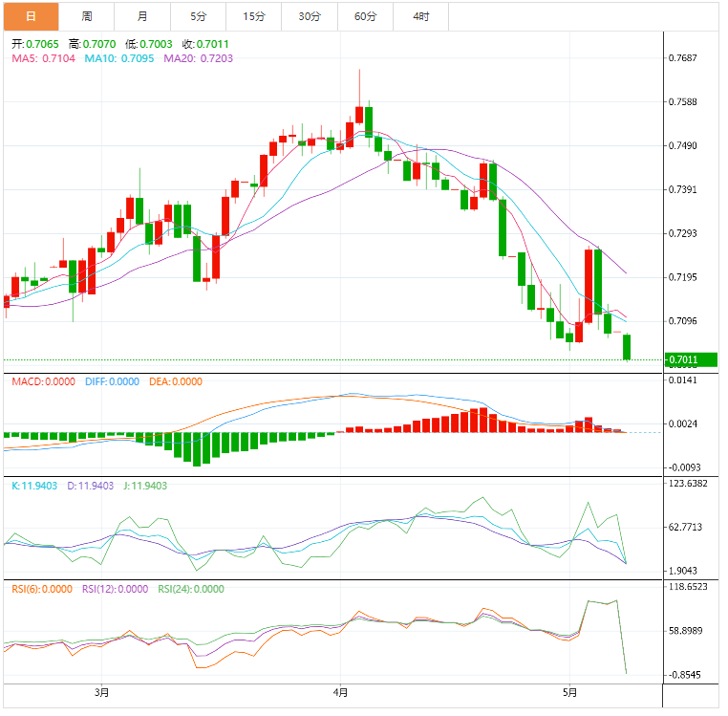The image size is (728, 716).
Task: Click the 118.6523 RSI axis label
Action: point(688,587)
